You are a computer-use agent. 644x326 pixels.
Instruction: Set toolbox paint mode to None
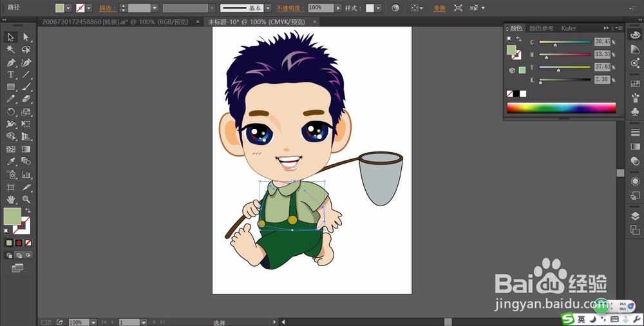(x=28, y=243)
